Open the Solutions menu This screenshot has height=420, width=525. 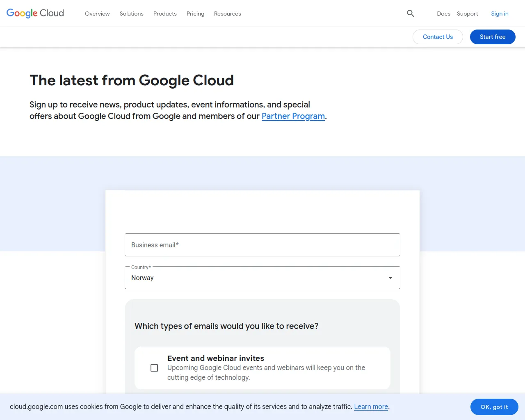[131, 14]
